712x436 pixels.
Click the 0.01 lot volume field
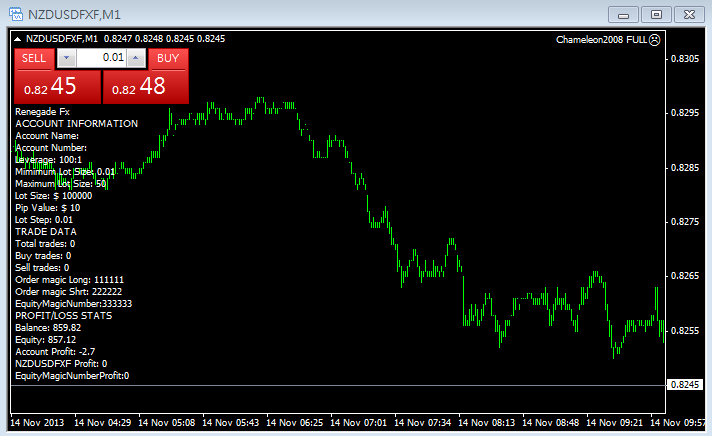[101, 58]
